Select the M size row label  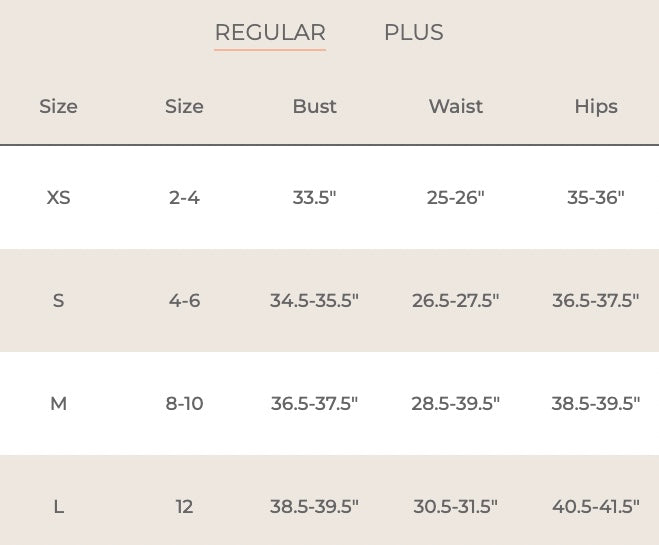pos(58,404)
